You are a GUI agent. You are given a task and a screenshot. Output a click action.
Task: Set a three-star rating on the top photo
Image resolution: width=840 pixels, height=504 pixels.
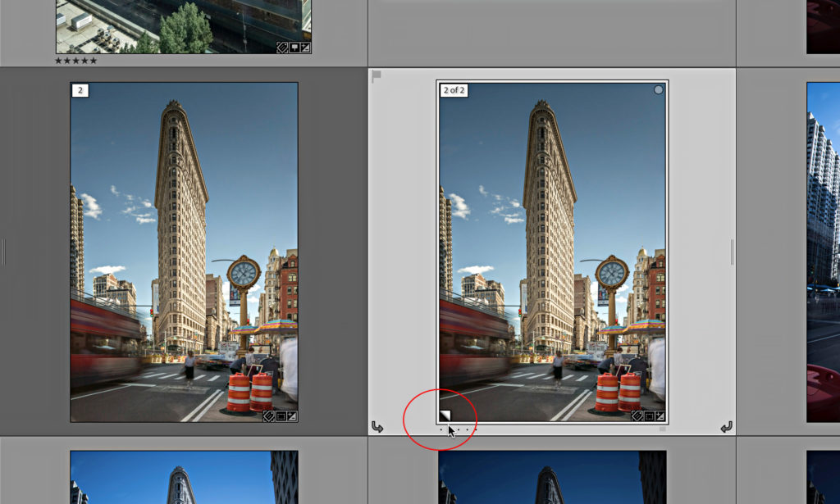(75, 61)
